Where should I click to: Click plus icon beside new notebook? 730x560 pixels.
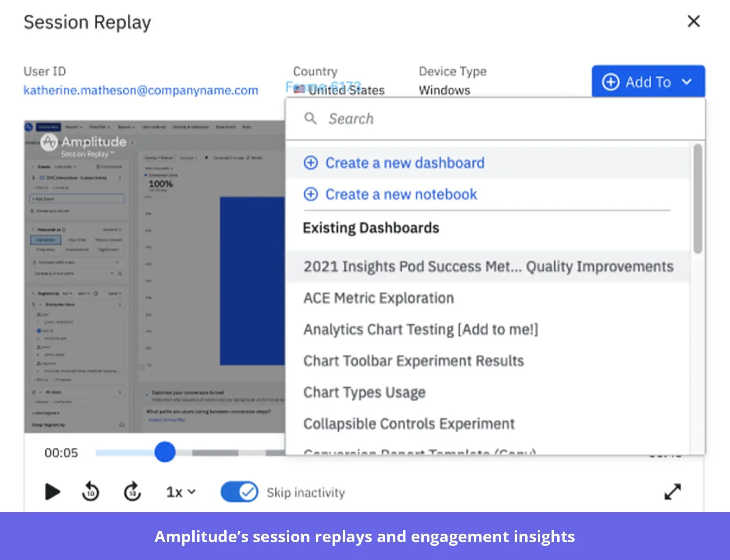tap(311, 194)
